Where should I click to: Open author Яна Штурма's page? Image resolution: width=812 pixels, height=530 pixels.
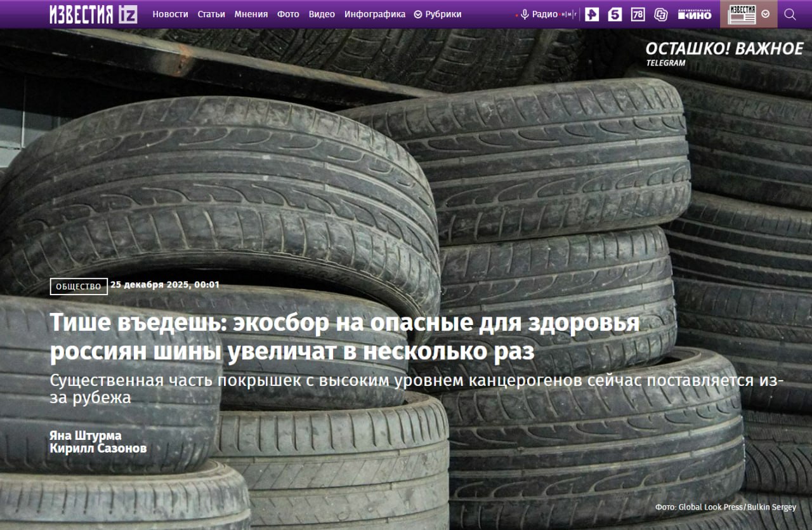[x=86, y=436]
